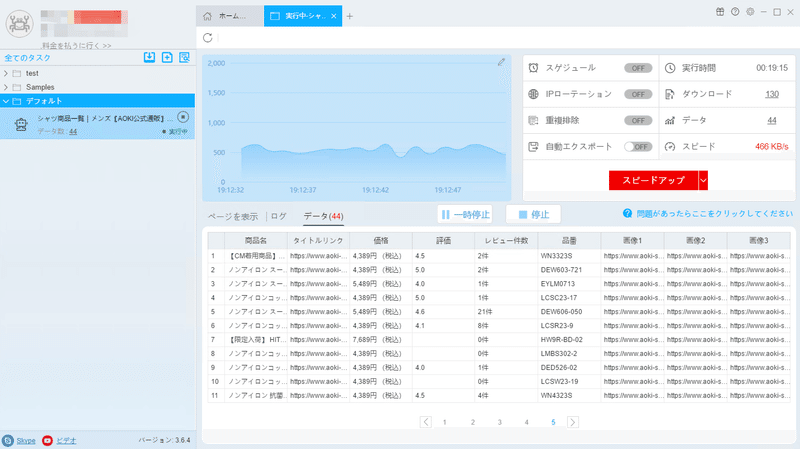Click the refresh icon below the tabs
Screen dimensions: 800x449
pos(208,38)
